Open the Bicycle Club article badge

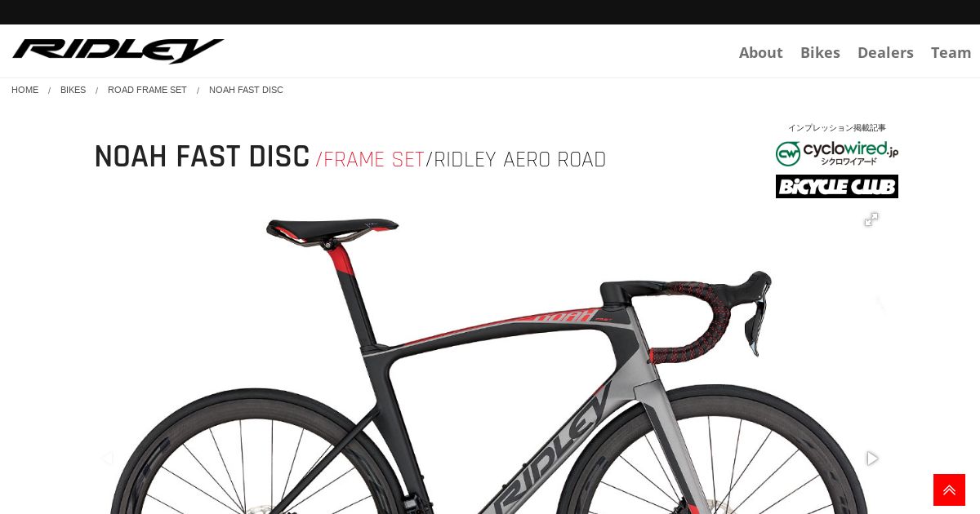tap(837, 186)
